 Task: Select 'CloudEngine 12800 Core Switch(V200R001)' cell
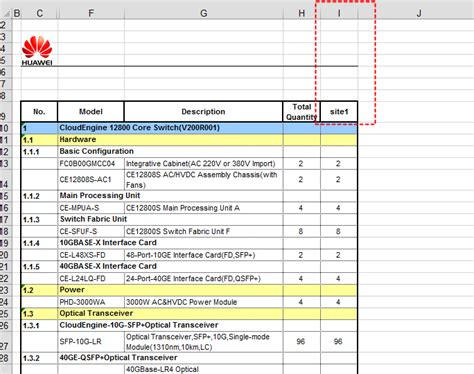[x=170, y=128]
